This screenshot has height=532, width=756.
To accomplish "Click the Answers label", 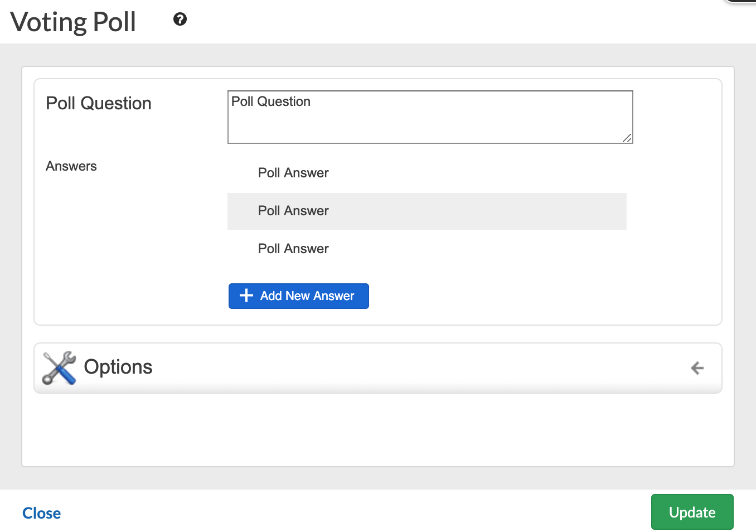I will pyautogui.click(x=71, y=166).
